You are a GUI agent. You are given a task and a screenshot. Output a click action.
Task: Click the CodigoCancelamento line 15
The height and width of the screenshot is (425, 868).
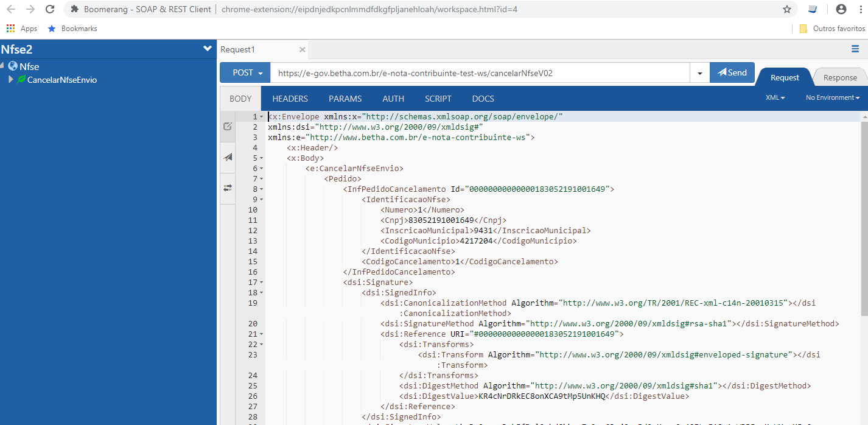pos(460,262)
